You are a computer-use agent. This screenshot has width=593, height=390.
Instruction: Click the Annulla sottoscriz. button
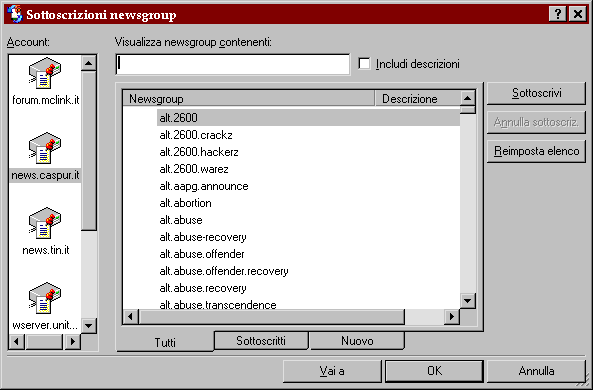click(x=536, y=122)
